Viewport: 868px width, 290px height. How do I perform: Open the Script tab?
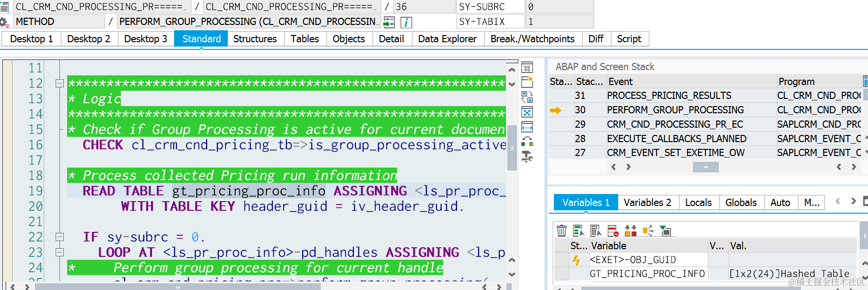click(x=629, y=39)
